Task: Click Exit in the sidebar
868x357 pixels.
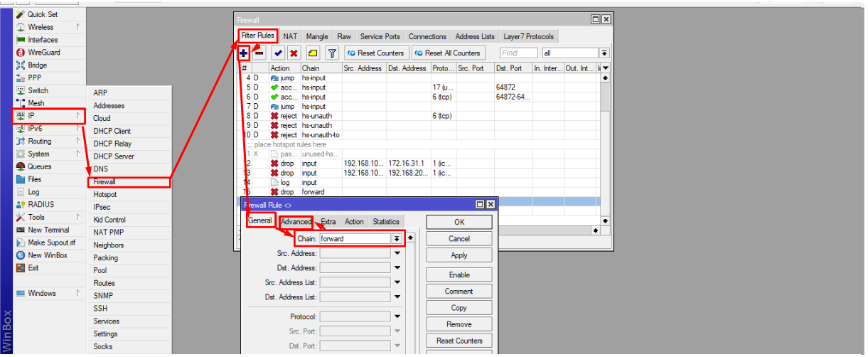Action: coord(33,268)
